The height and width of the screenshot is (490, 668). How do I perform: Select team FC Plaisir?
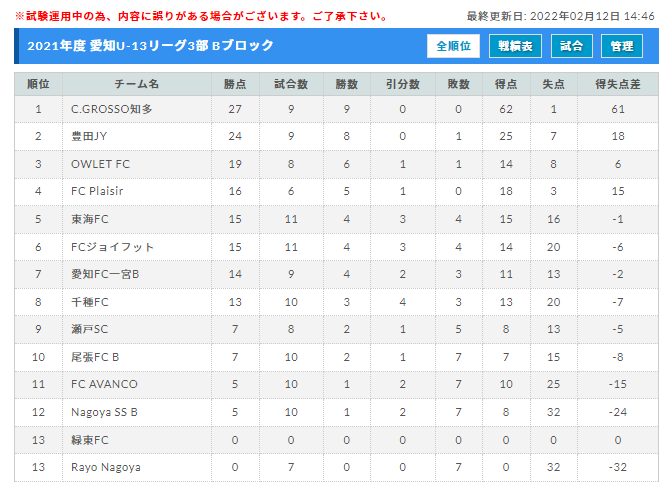click(97, 191)
